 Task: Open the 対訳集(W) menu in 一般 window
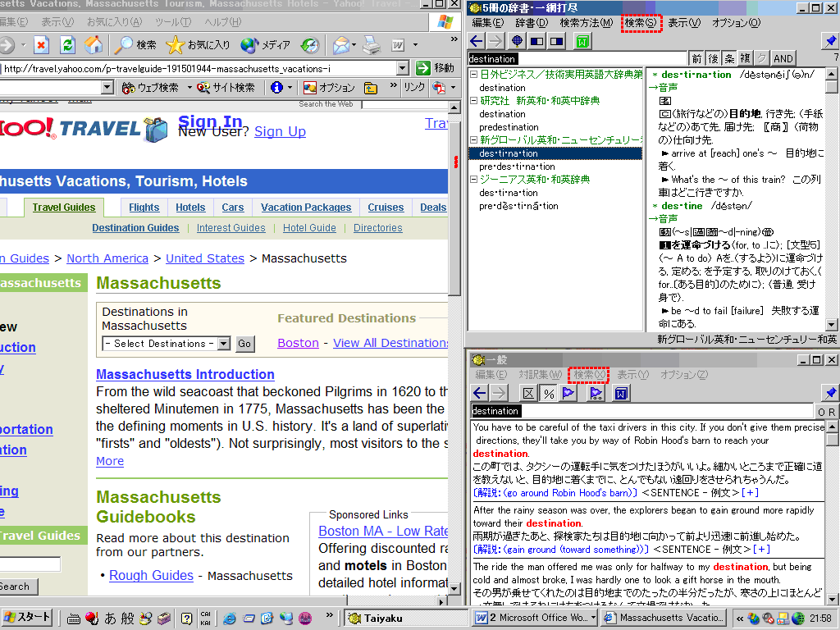point(540,375)
